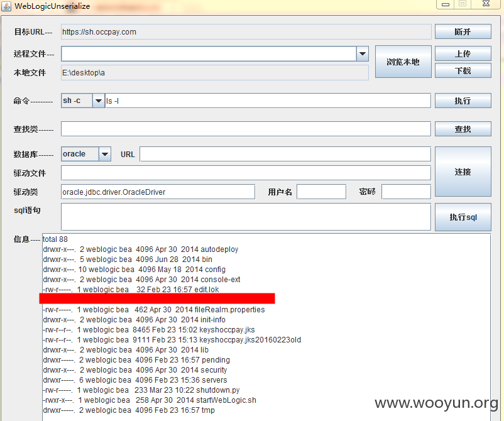Click the 8465-byte keyshoccpay.jks line
The height and width of the screenshot is (421, 504).
click(148, 330)
